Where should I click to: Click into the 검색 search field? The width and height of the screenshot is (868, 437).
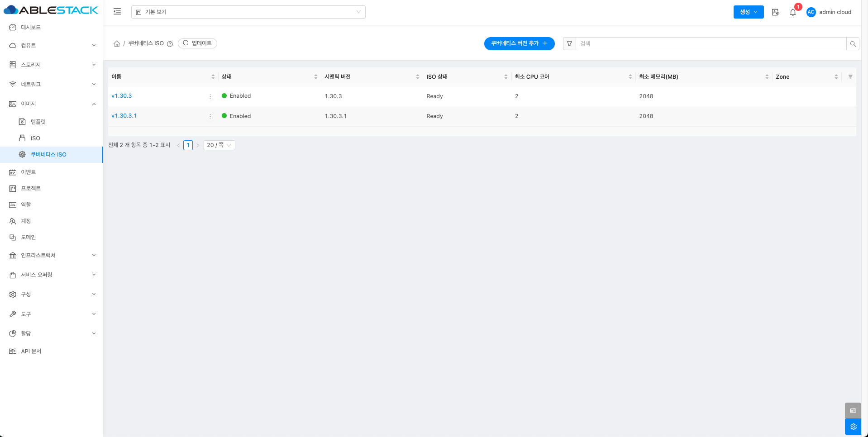pyautogui.click(x=711, y=44)
